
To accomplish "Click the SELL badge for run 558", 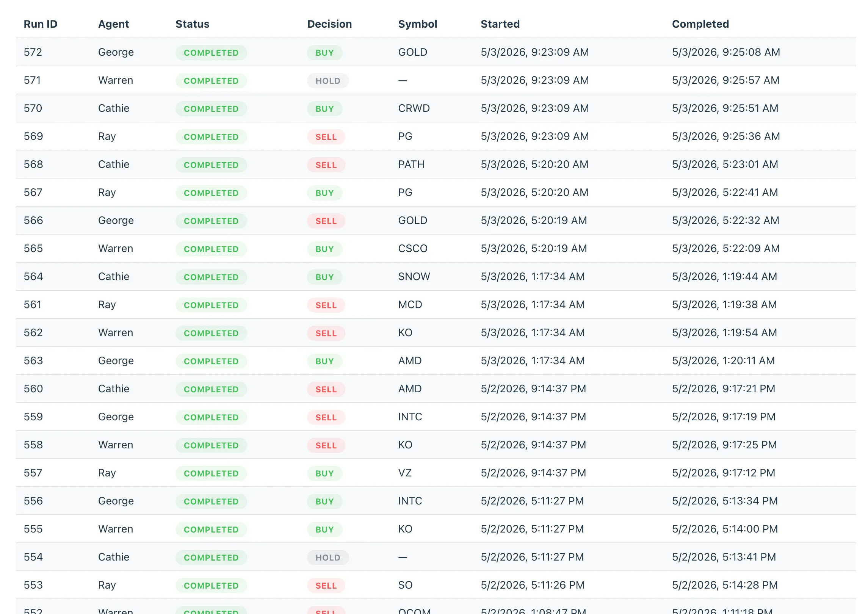I will pyautogui.click(x=326, y=445).
